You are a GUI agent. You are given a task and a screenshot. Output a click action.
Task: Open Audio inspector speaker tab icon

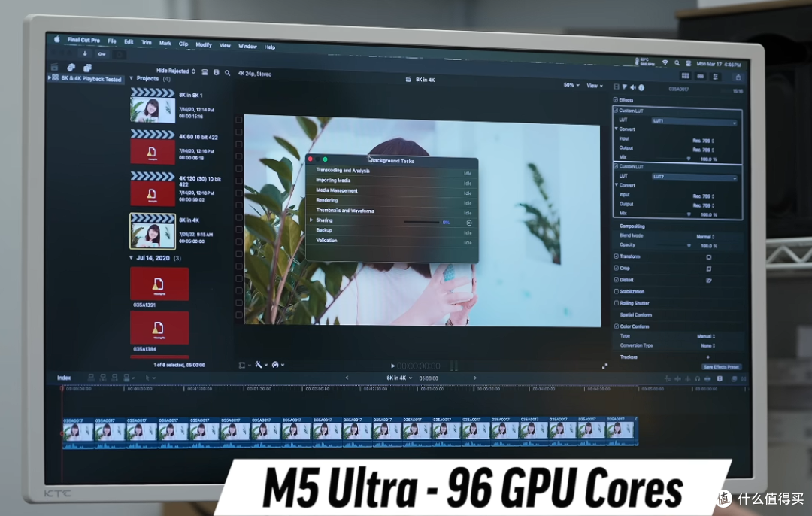tap(633, 87)
